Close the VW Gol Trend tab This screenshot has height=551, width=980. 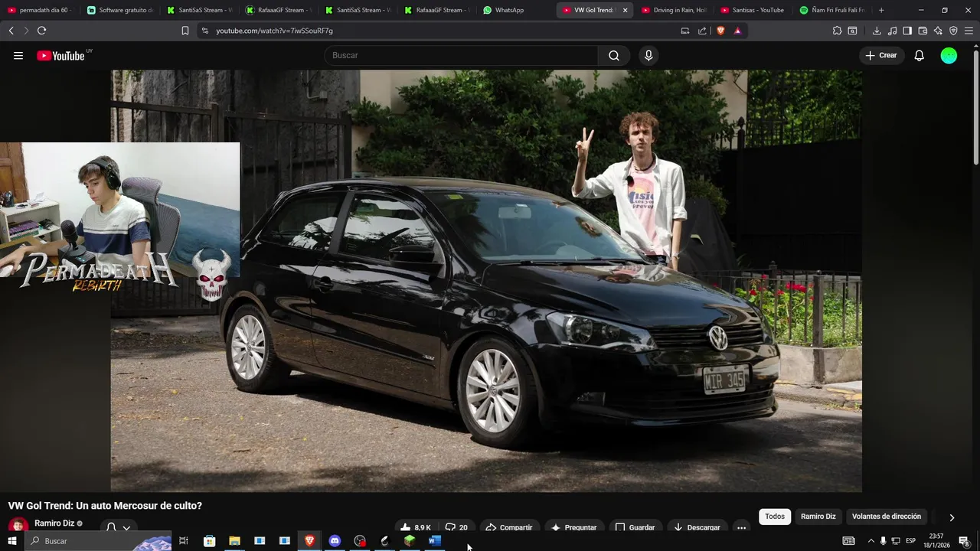coord(625,10)
